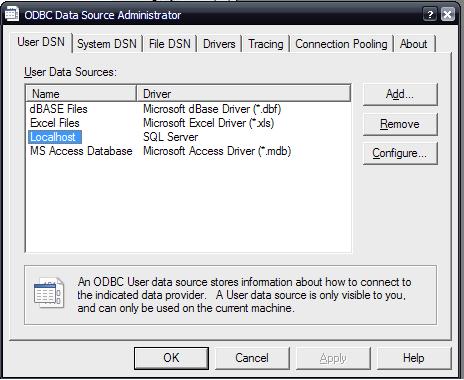The image size is (464, 380).
Task: Remove the selected data source
Action: (400, 124)
